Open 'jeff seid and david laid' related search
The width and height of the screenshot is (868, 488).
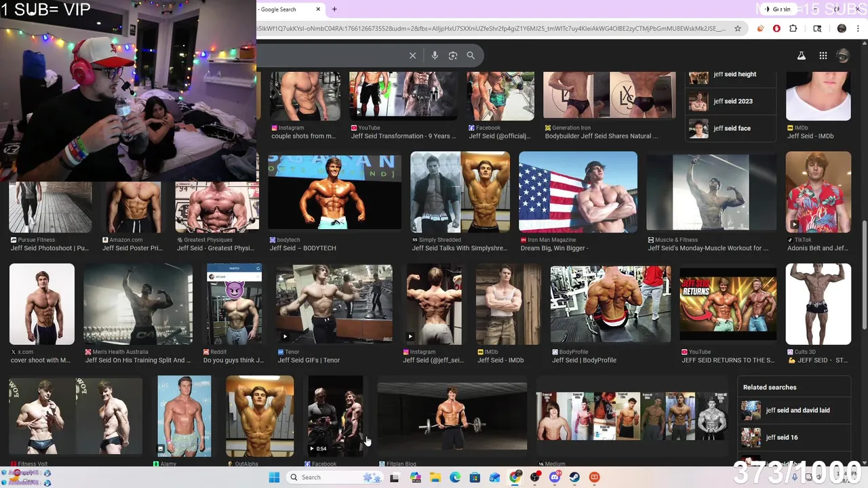click(793, 410)
